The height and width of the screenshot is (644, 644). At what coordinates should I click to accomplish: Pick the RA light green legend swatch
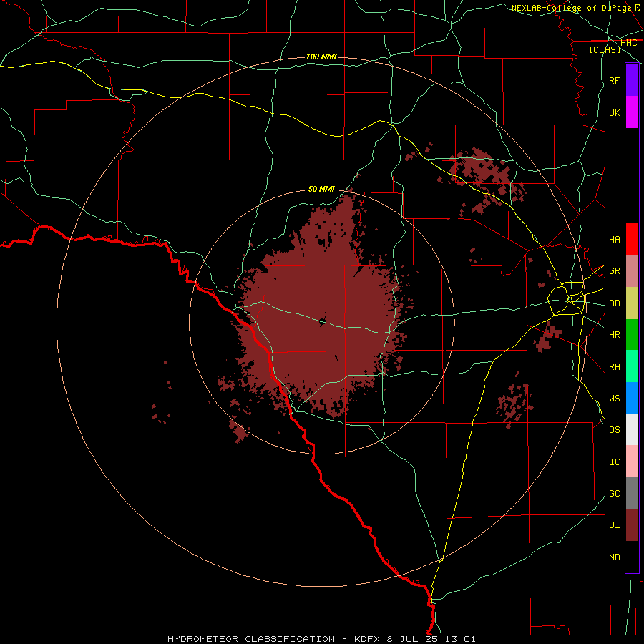(x=632, y=366)
